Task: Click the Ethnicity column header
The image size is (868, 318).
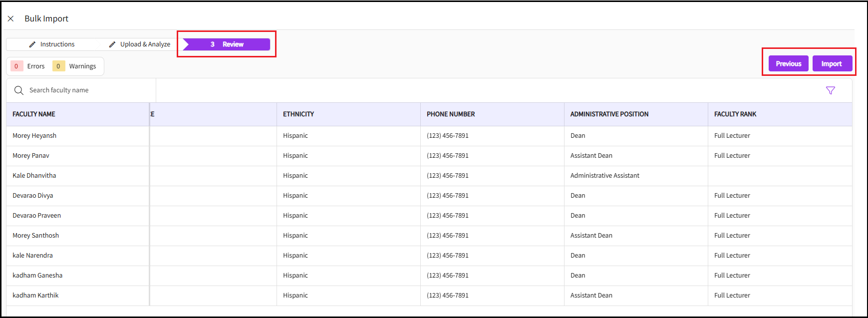Action: pos(298,114)
